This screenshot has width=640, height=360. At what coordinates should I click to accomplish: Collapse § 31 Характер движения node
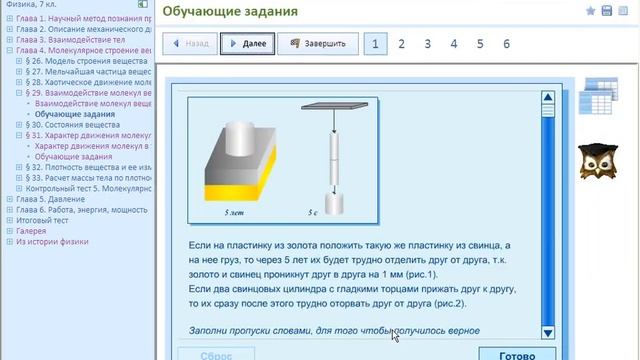point(19,135)
